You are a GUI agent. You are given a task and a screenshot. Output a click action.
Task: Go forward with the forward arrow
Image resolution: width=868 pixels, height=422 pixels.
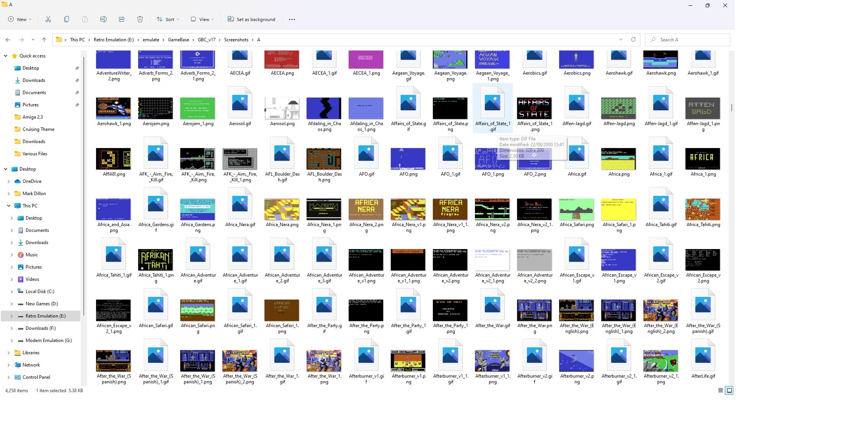pyautogui.click(x=21, y=40)
